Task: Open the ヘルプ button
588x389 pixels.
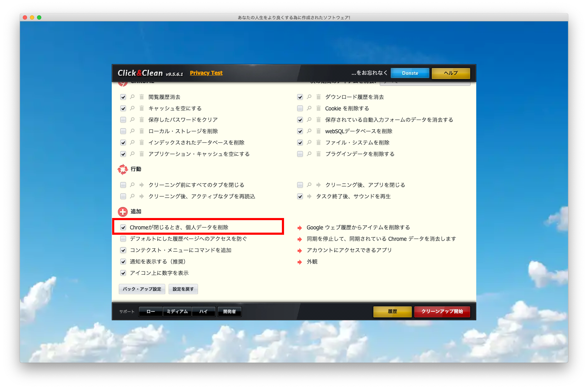Action: point(451,73)
